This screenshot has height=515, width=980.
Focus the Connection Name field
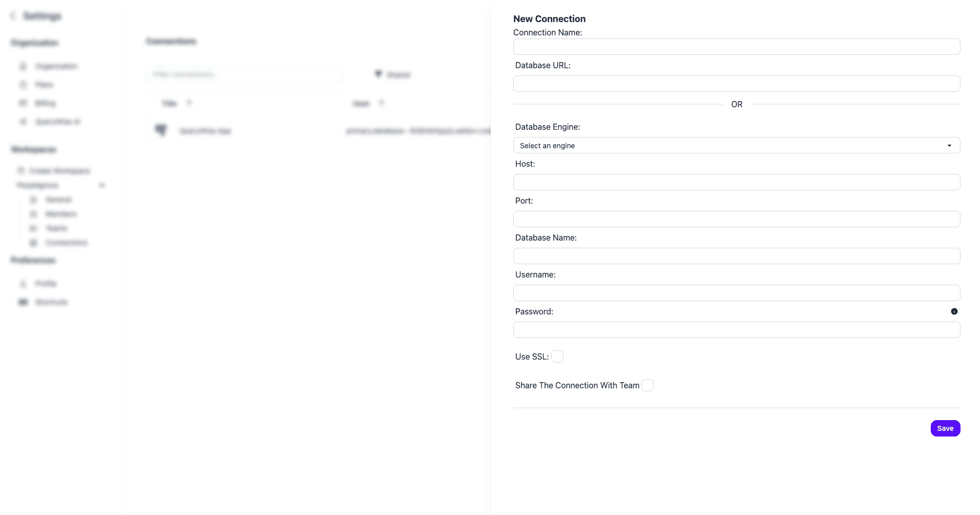[x=736, y=47]
